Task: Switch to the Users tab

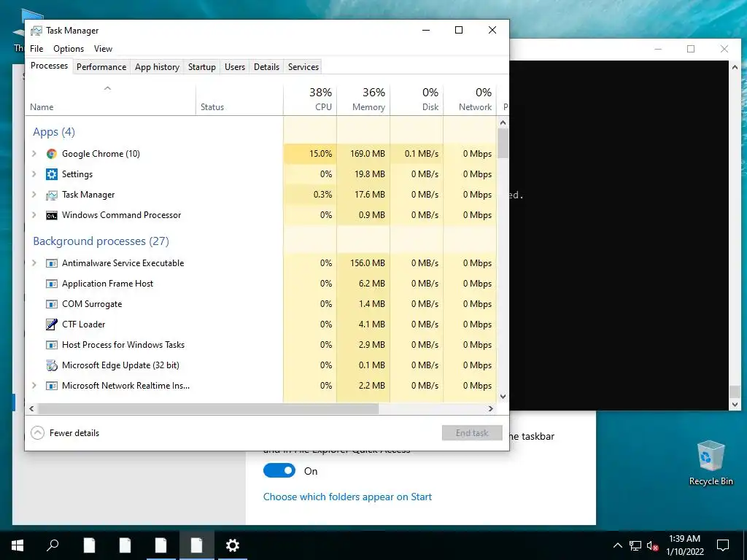Action: 235,67
